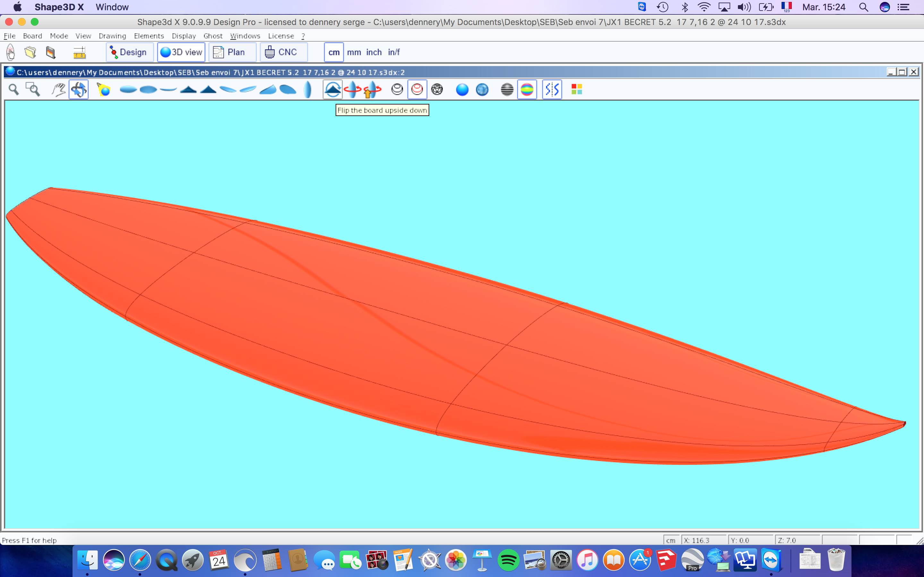Click the zoom magnifier tool

pos(14,90)
